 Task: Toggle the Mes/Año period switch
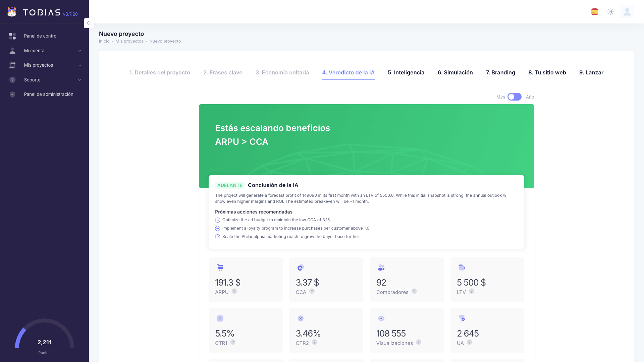[x=515, y=97]
